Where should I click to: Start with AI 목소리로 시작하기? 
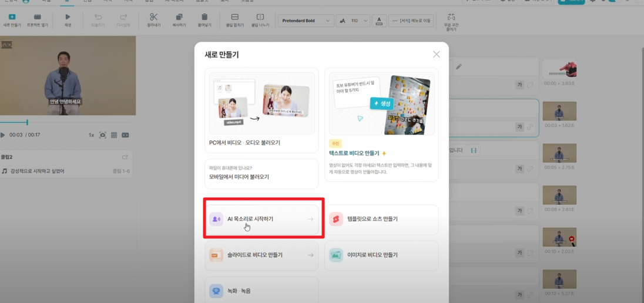click(x=261, y=219)
